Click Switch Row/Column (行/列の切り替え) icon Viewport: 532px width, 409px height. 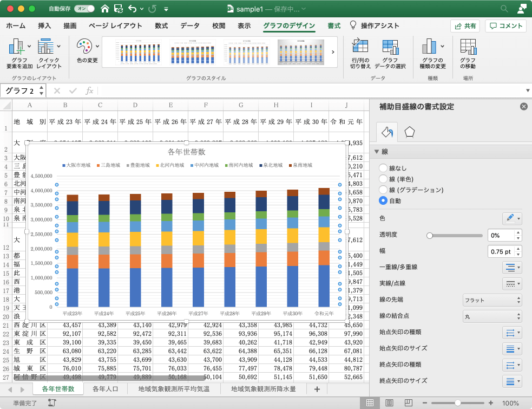[360, 48]
